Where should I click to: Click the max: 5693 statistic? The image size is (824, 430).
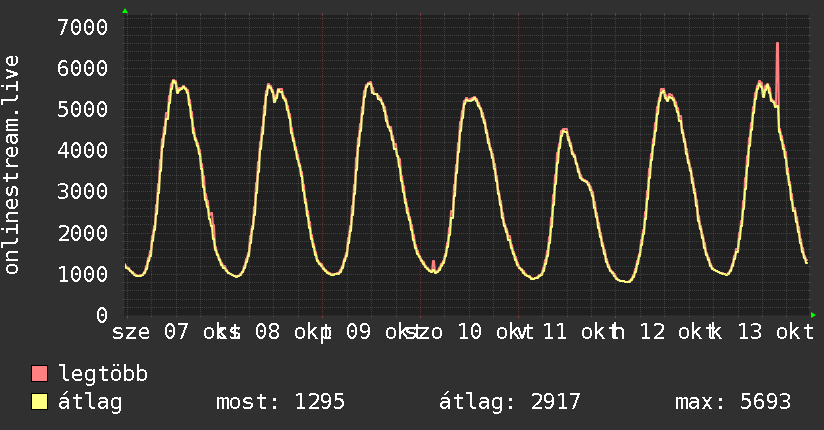733,402
